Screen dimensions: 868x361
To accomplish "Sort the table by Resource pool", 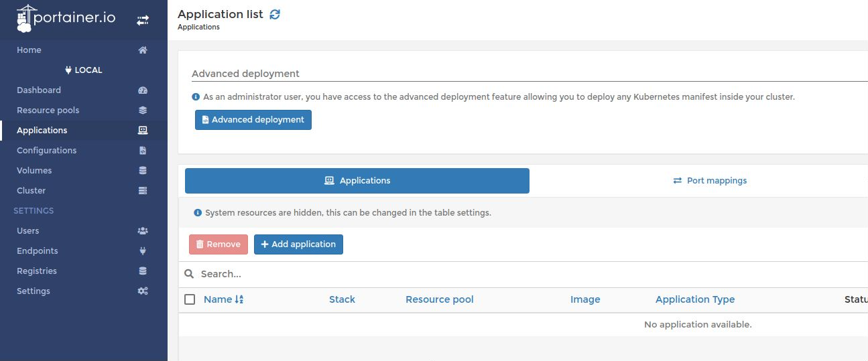I will (439, 299).
